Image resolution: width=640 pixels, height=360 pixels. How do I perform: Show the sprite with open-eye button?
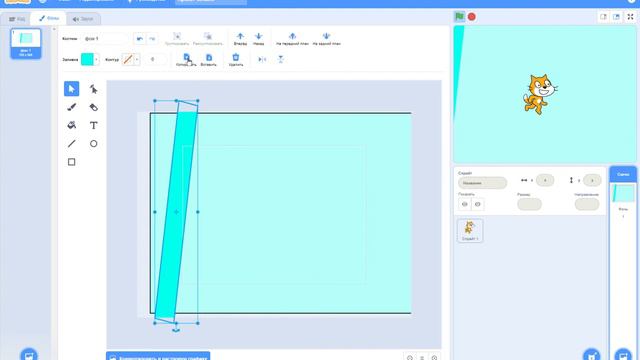[465, 204]
